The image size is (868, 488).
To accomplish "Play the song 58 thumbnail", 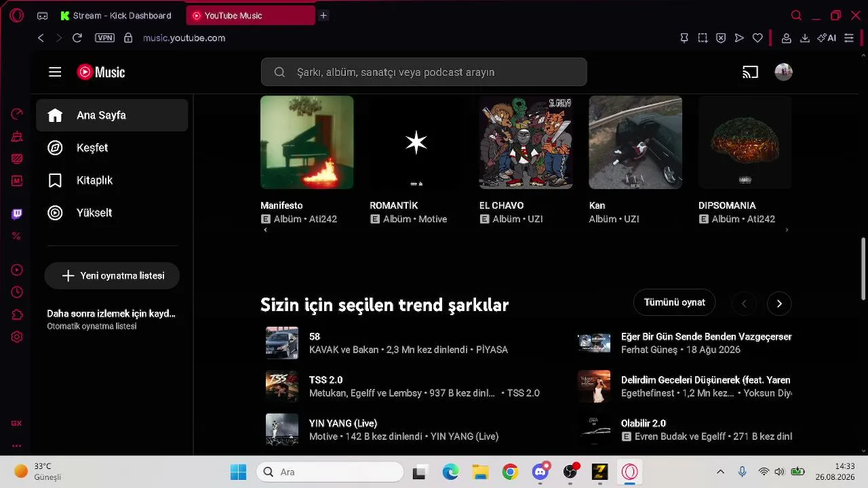I will pyautogui.click(x=282, y=343).
